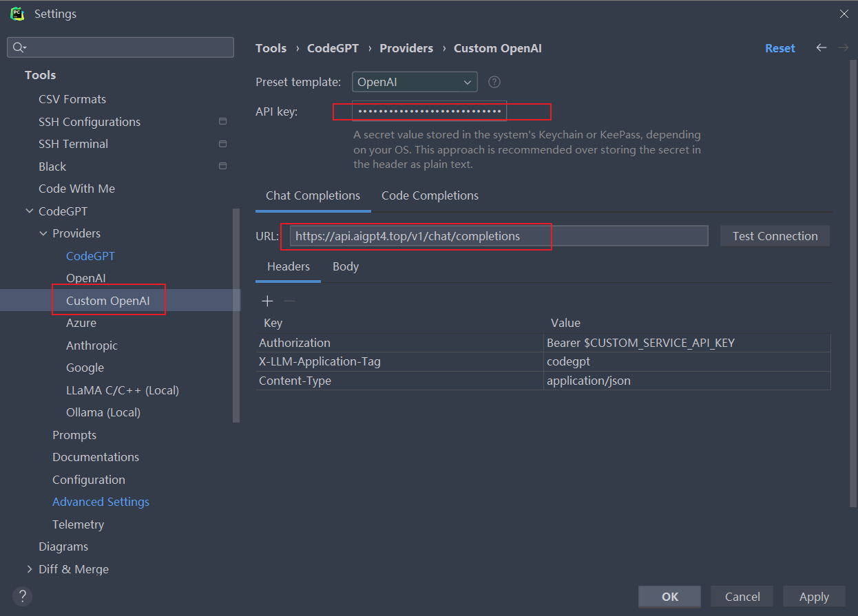This screenshot has height=616, width=858.
Task: Select Black in the settings tree
Action: click(x=52, y=167)
